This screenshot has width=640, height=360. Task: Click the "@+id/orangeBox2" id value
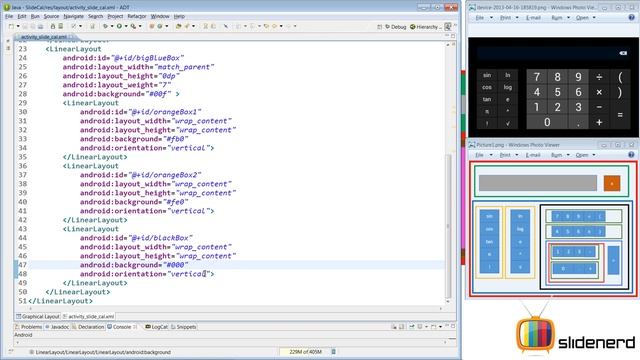[165, 175]
